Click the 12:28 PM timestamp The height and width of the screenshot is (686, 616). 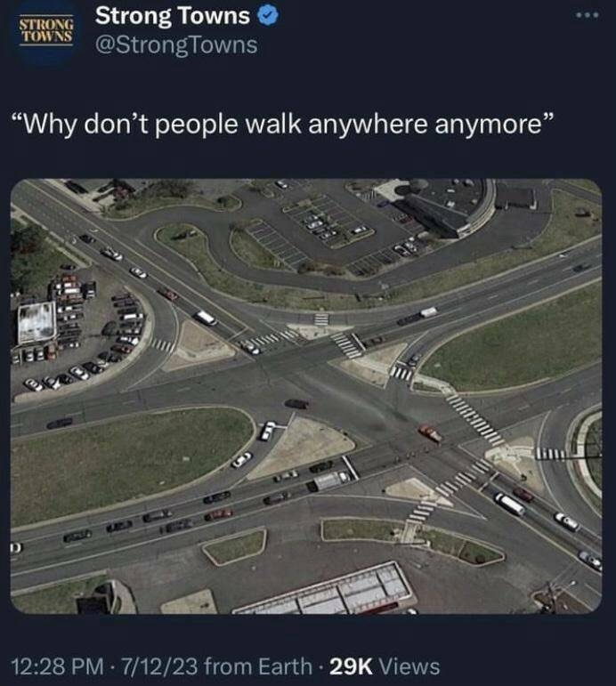pos(57,666)
